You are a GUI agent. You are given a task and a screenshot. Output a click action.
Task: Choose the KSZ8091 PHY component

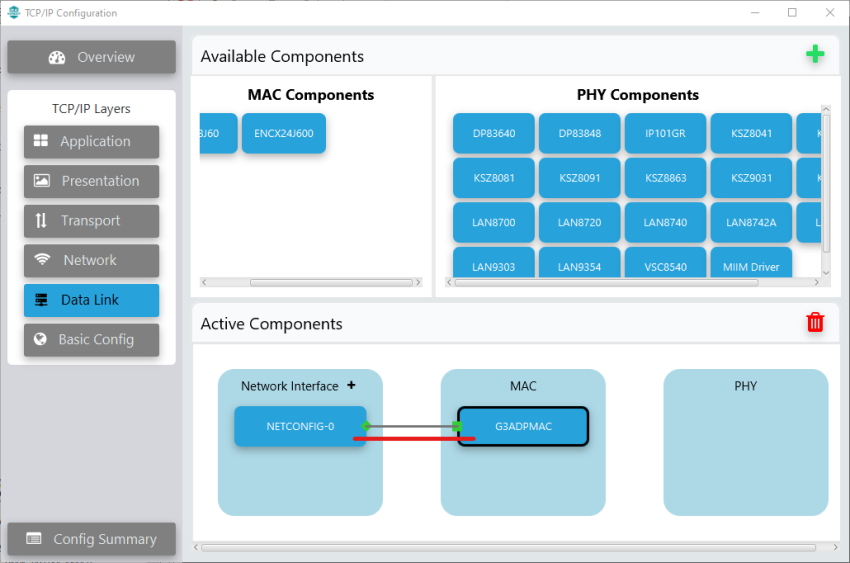click(x=579, y=178)
